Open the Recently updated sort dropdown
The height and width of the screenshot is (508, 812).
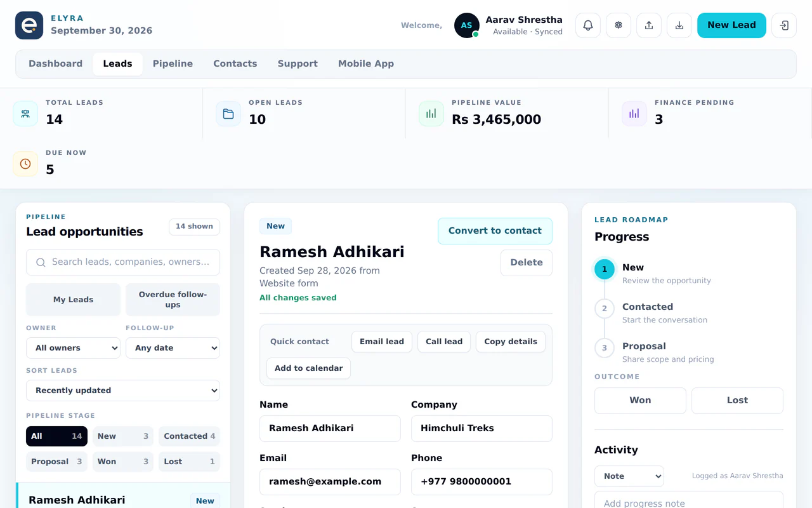(123, 391)
